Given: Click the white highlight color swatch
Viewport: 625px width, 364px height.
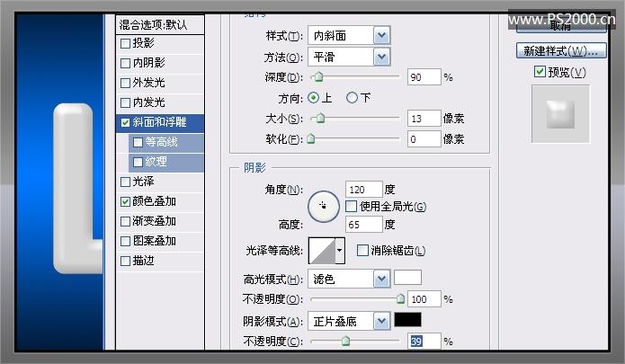Looking at the screenshot, I should [407, 278].
